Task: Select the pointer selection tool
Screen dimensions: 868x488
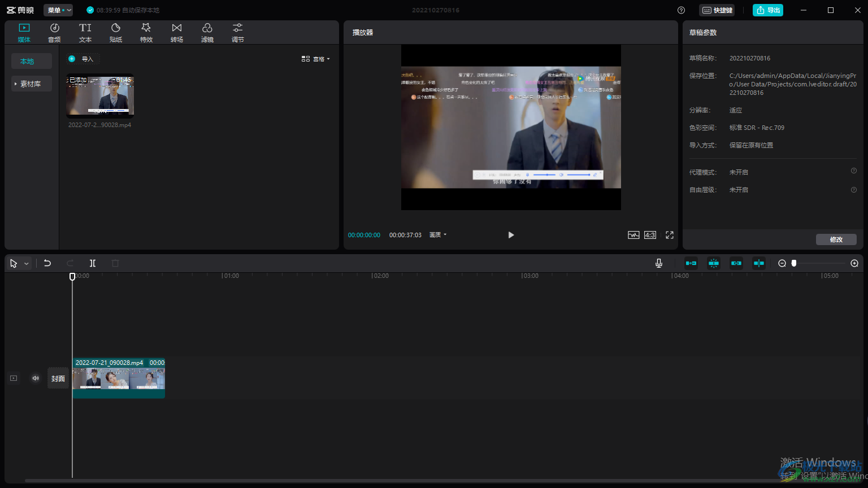Action: coord(14,263)
